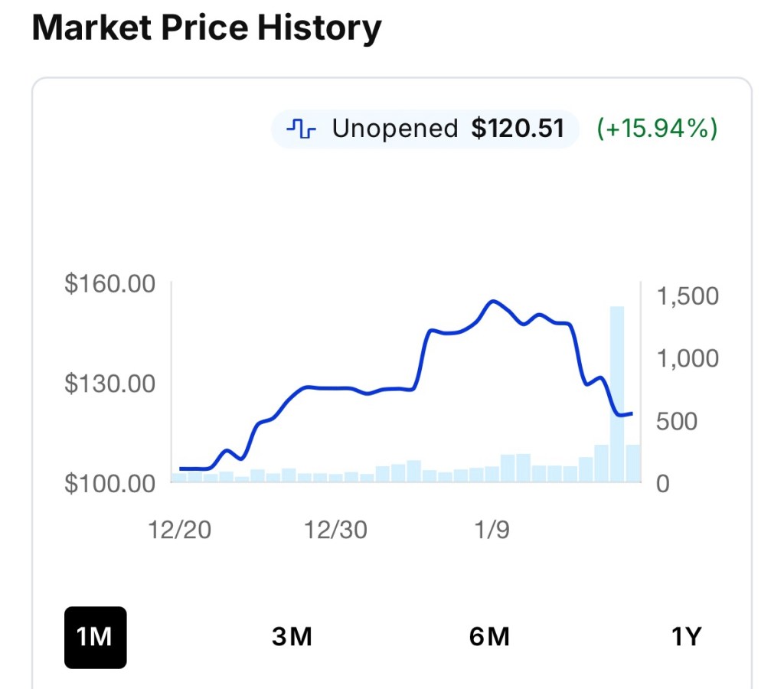Viewport: 784px width, 689px height.
Task: Click the $100.00 price axis label
Action: (110, 484)
